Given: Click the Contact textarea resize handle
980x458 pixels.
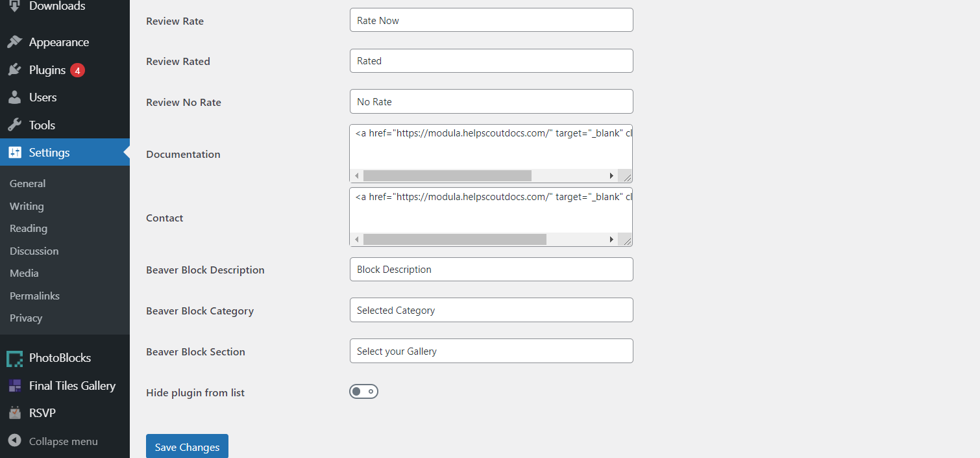Looking at the screenshot, I should [x=626, y=240].
